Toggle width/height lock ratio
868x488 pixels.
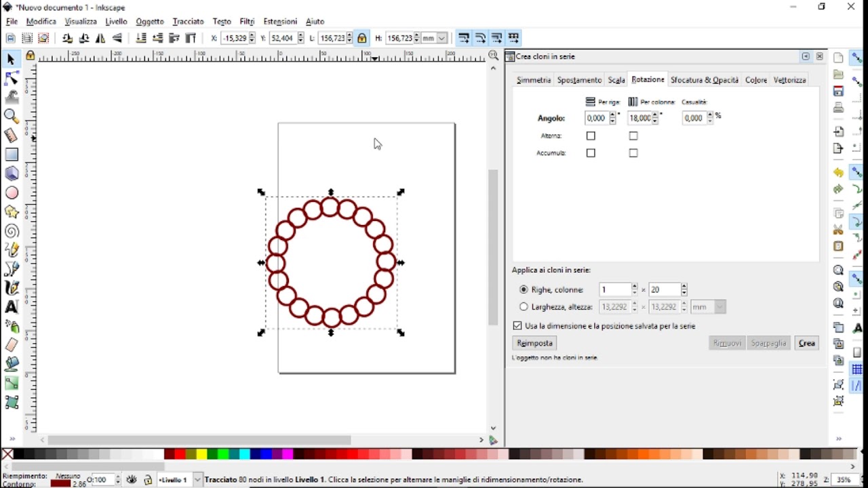[x=362, y=38]
